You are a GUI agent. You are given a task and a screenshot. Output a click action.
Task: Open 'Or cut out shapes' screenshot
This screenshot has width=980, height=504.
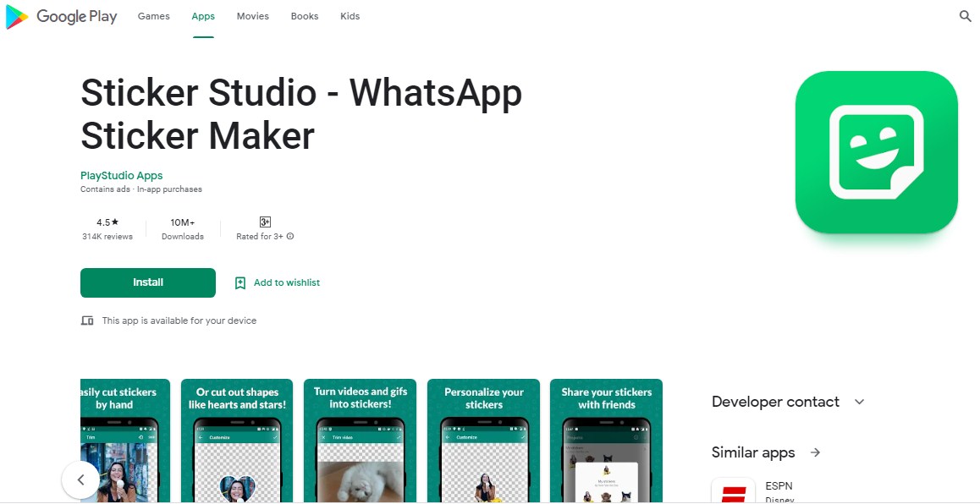point(237,441)
